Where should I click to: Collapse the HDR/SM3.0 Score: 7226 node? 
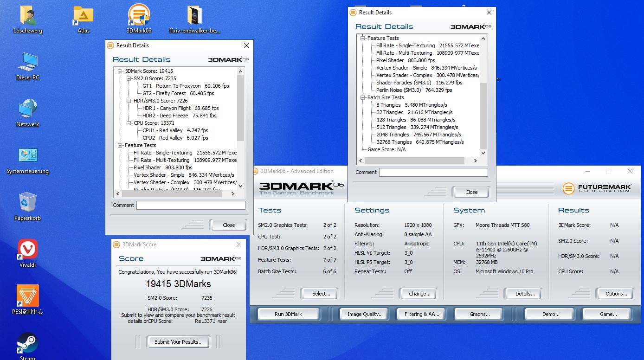coord(129,101)
